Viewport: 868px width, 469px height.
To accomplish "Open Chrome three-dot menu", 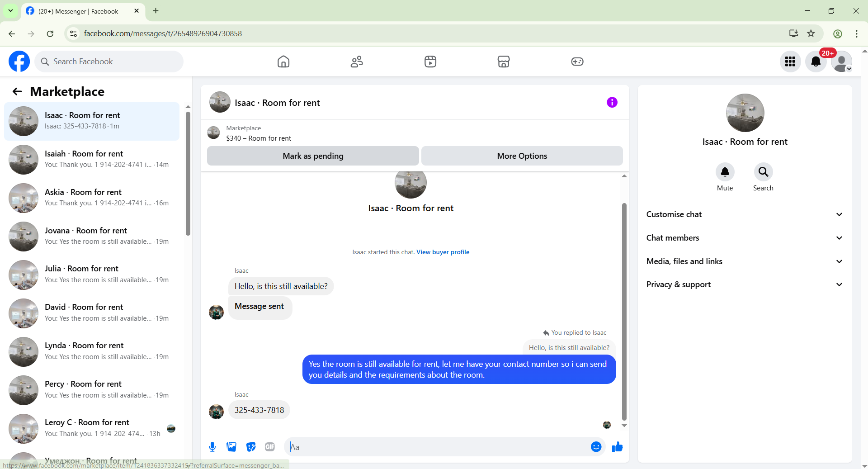I will [857, 33].
